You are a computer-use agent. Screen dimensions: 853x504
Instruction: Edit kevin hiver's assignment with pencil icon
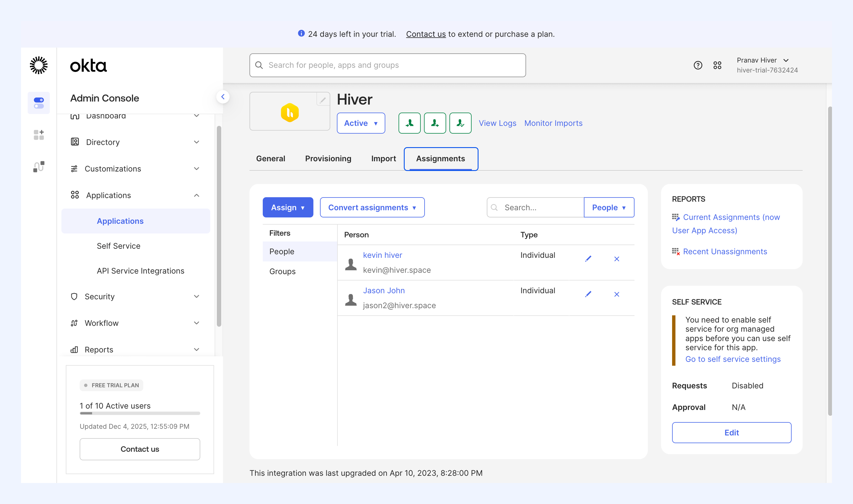point(589,259)
